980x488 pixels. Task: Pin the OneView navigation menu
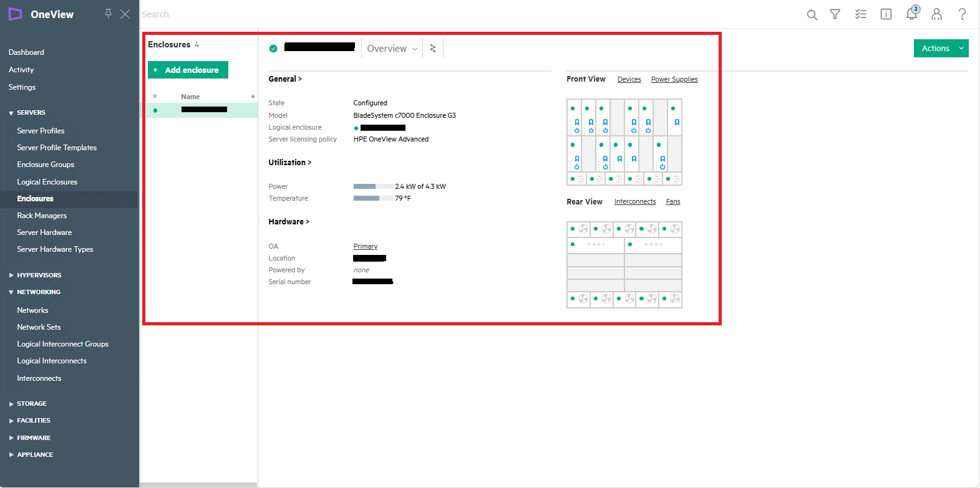[108, 14]
